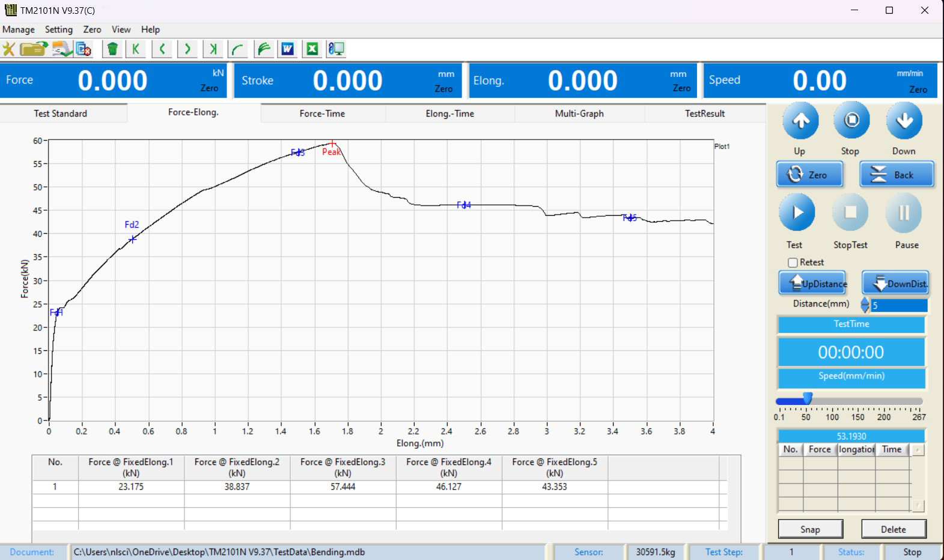Image resolution: width=944 pixels, height=560 pixels.
Task: Go to next record with right chevron
Action: click(187, 49)
